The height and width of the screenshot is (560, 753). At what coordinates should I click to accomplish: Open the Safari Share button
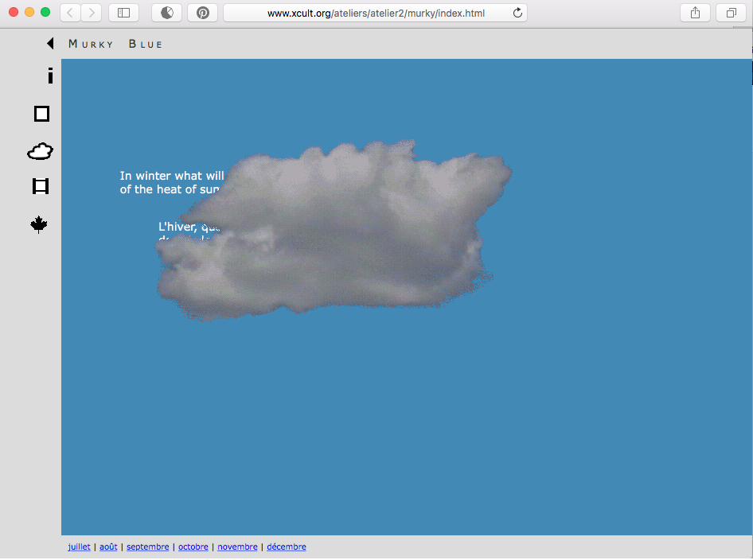coord(695,13)
